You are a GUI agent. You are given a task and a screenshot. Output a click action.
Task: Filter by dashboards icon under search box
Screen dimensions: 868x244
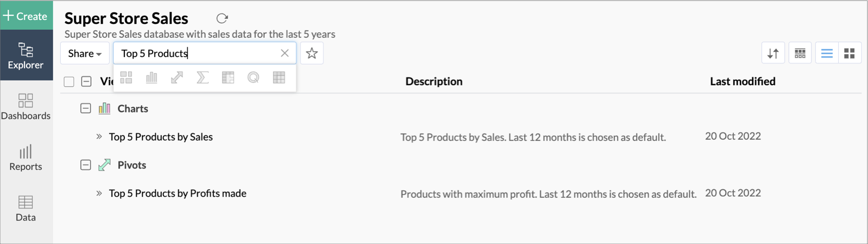pos(126,78)
